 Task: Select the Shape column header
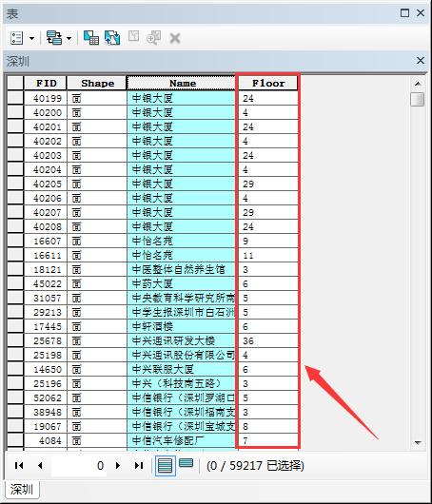click(97, 84)
